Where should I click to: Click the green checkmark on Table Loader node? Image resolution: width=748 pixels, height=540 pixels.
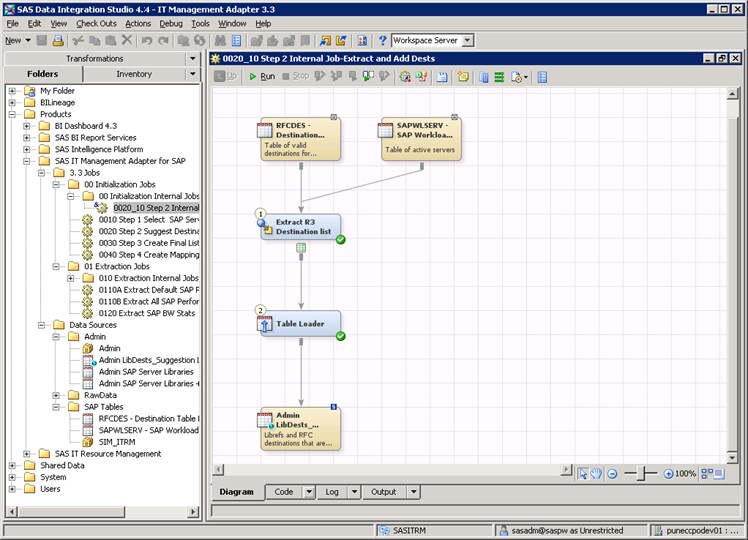(x=340, y=336)
